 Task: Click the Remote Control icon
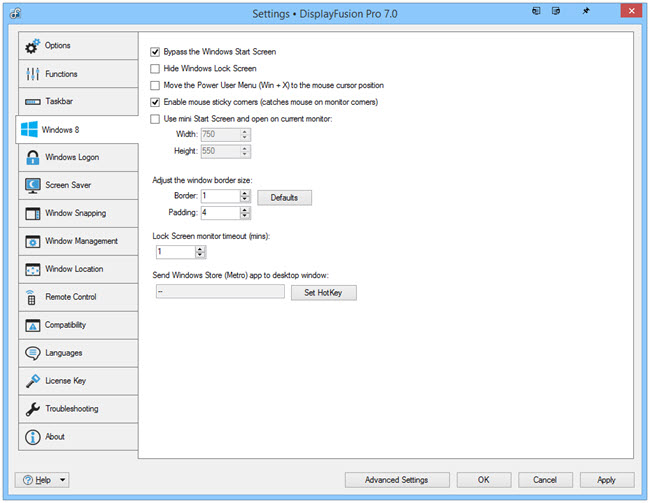31,297
